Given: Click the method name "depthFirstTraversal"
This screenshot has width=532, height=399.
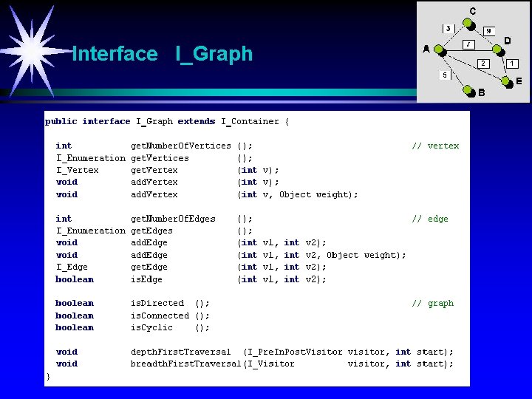Looking at the screenshot, I should click(181, 352).
